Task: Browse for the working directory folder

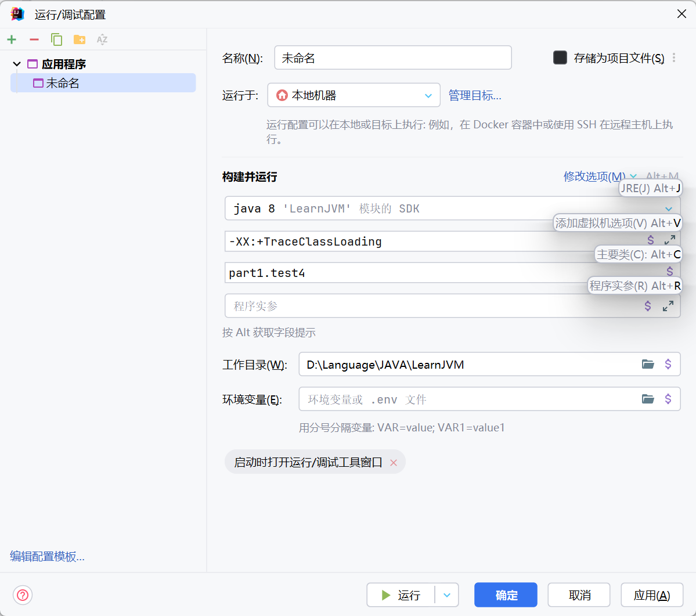Action: click(x=648, y=365)
